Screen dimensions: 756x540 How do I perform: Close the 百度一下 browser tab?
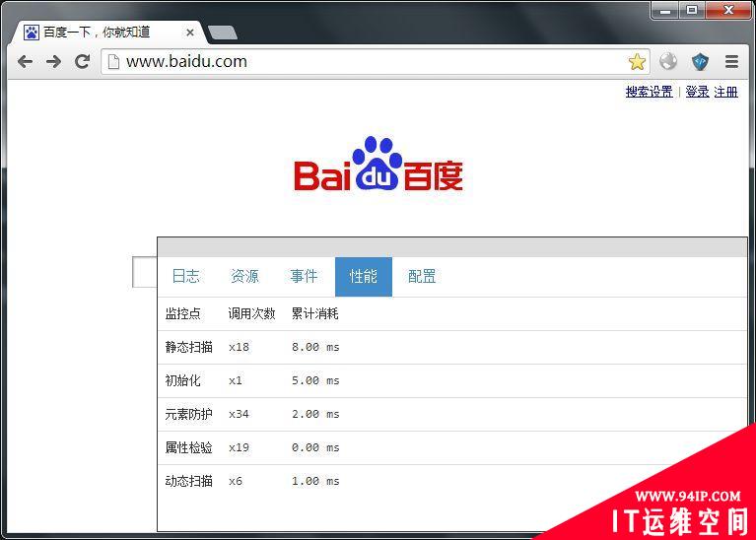[190, 33]
